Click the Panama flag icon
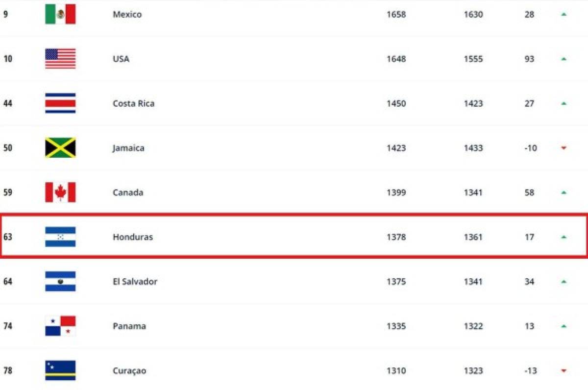 [60, 326]
